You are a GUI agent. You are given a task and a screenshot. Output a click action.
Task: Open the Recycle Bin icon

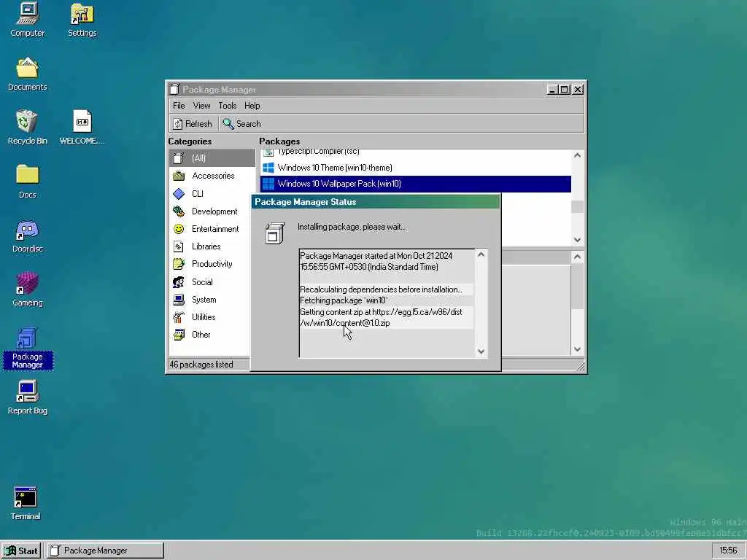tap(27, 128)
